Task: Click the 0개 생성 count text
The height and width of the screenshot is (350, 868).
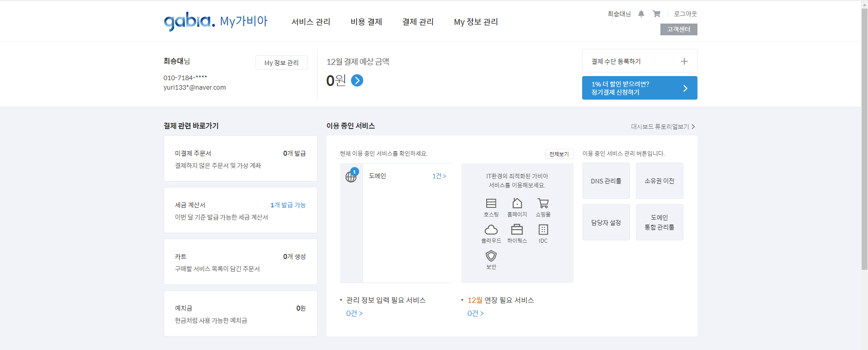Action: click(x=294, y=257)
